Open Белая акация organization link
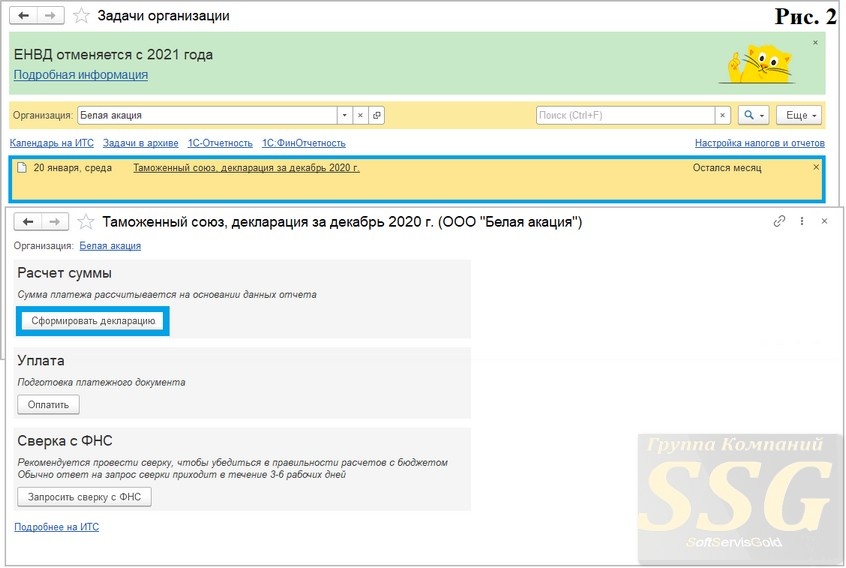The height and width of the screenshot is (568, 846). coord(110,246)
